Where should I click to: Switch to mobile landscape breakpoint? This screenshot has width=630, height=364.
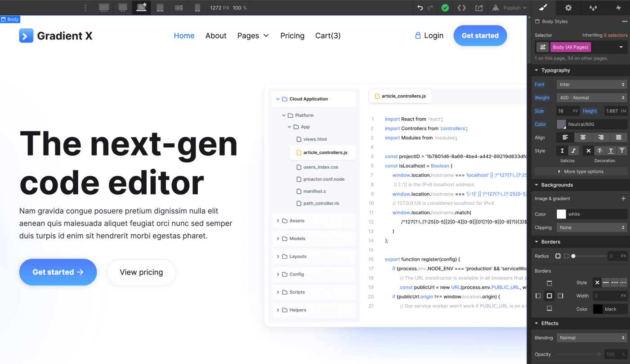179,8
